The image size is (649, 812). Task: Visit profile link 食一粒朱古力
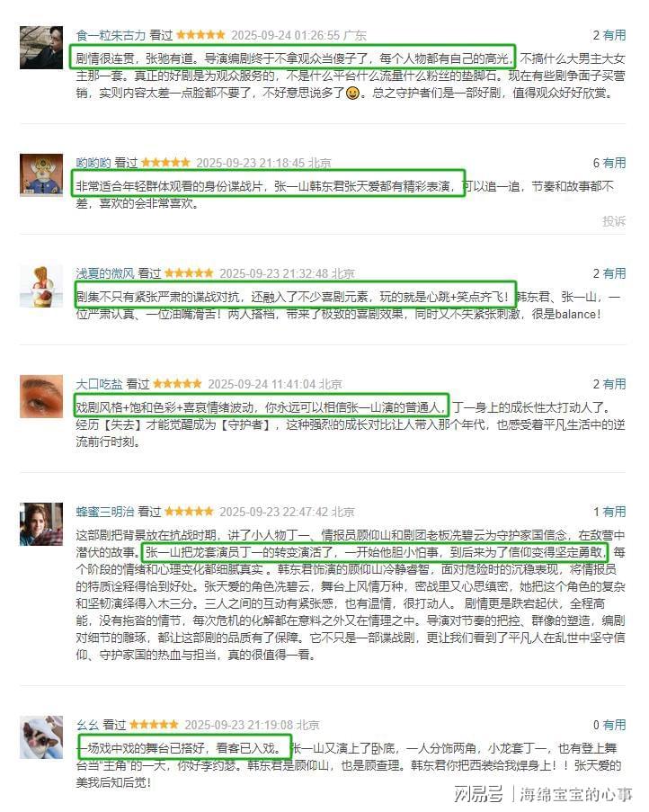click(111, 35)
